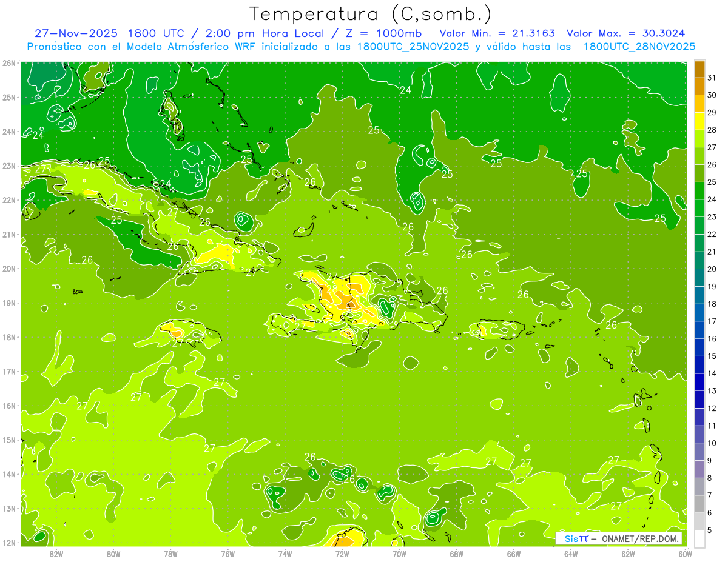Image resolution: width=728 pixels, height=562 pixels.
Task: Click the longitude axis label '78W'
Action: coord(170,554)
